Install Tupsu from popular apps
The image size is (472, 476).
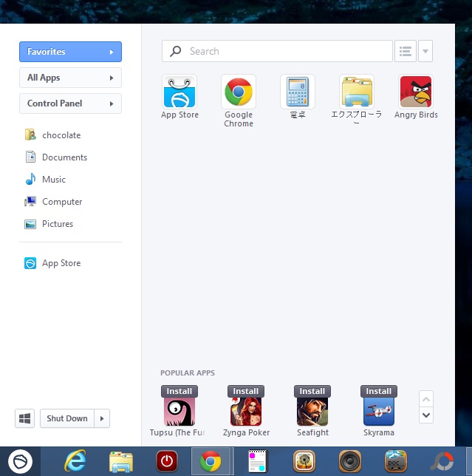point(179,391)
